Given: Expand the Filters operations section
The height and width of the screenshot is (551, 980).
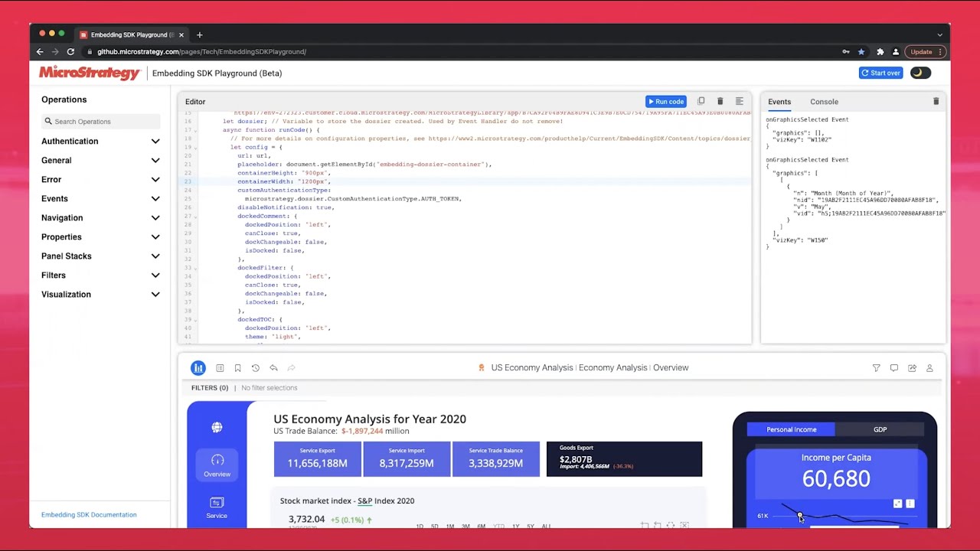Looking at the screenshot, I should (100, 275).
